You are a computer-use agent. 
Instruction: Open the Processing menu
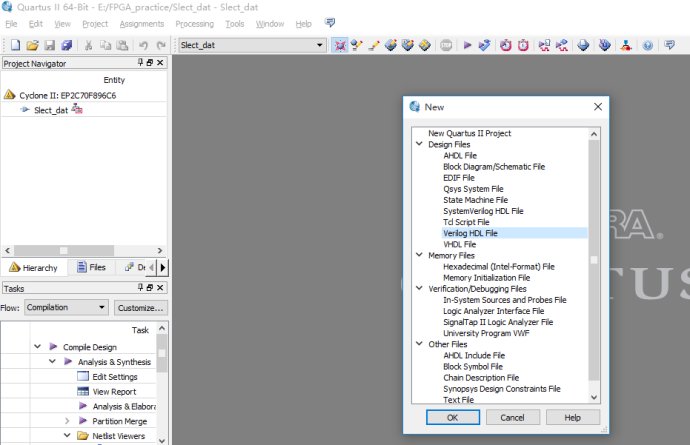click(195, 24)
